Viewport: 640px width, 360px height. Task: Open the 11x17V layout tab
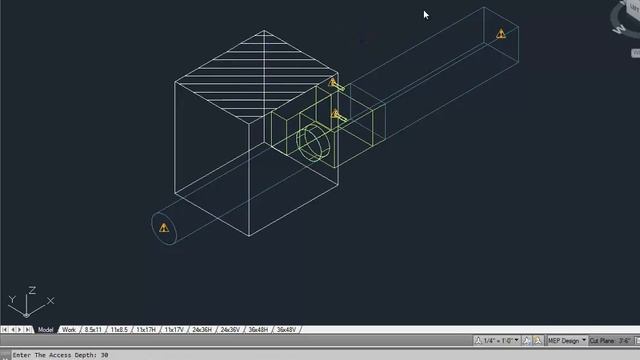174,329
